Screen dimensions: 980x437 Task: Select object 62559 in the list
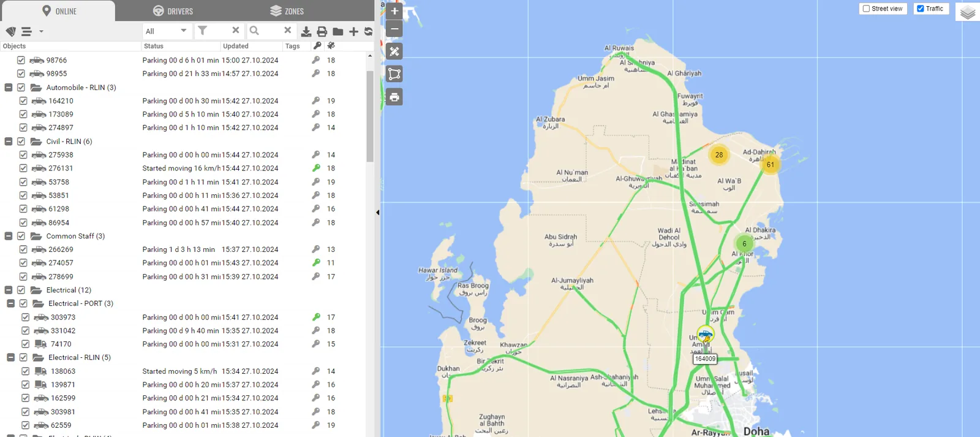[x=61, y=425]
